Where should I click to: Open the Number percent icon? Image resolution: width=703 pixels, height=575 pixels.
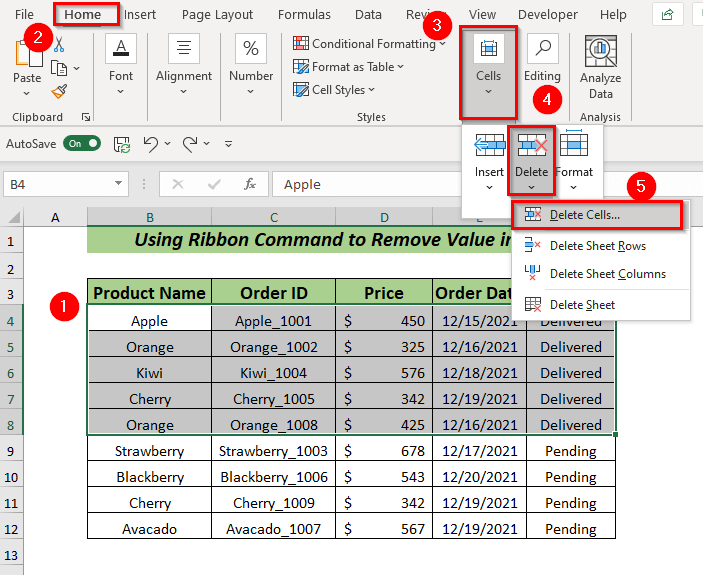click(x=251, y=48)
